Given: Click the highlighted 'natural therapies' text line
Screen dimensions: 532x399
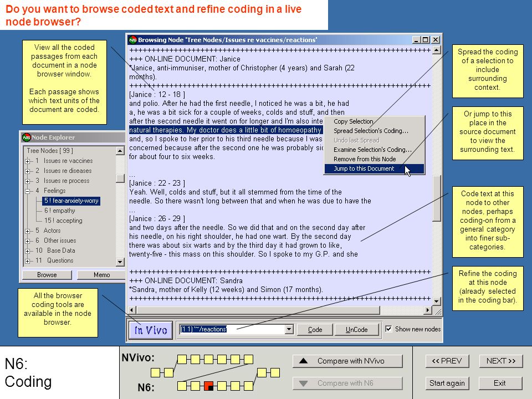Looking at the screenshot, I should [226, 130].
